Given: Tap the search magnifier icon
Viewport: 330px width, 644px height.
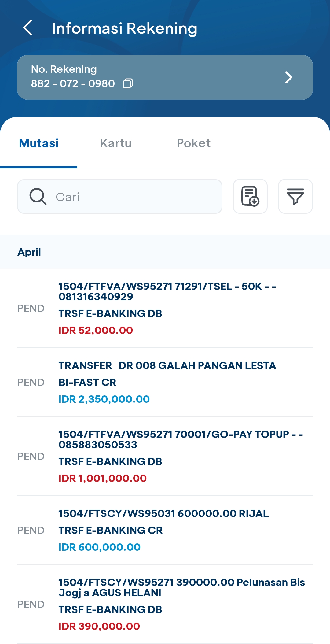Looking at the screenshot, I should [38, 196].
